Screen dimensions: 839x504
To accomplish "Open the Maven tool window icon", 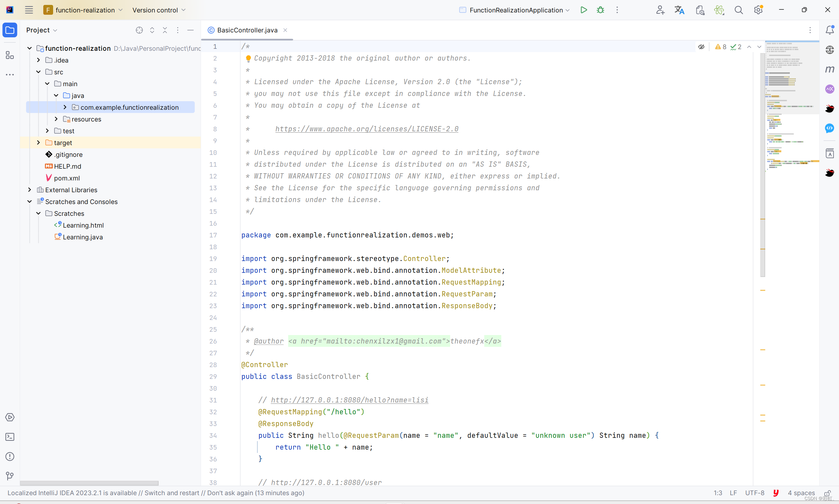I will point(830,69).
